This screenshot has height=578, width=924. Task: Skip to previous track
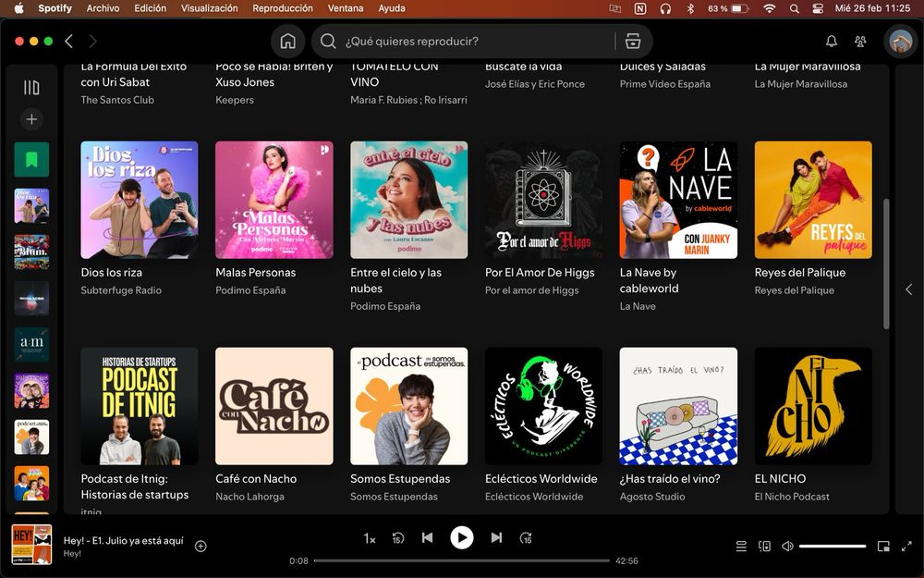pos(428,537)
